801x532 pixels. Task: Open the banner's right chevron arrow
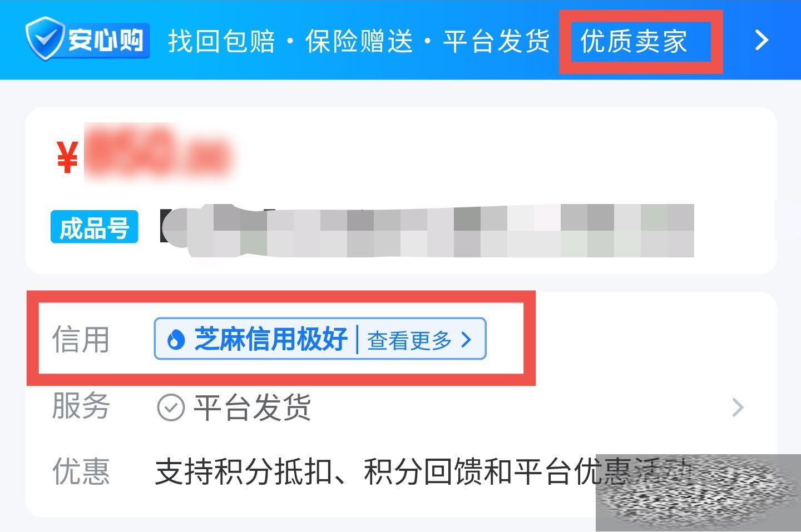[x=762, y=39]
